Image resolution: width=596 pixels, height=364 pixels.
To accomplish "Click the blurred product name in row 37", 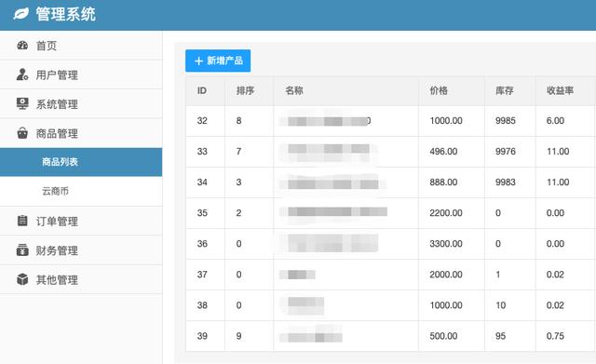I will click(297, 275).
